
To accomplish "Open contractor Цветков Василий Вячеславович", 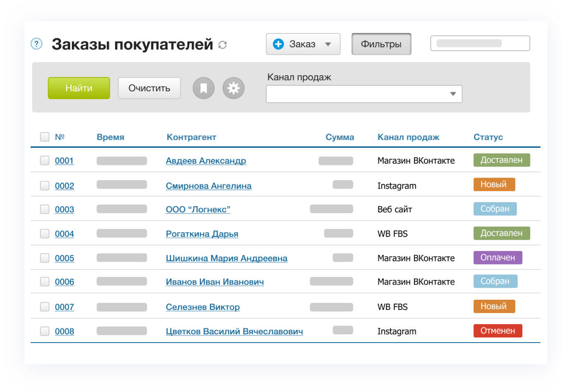I will [x=234, y=332].
